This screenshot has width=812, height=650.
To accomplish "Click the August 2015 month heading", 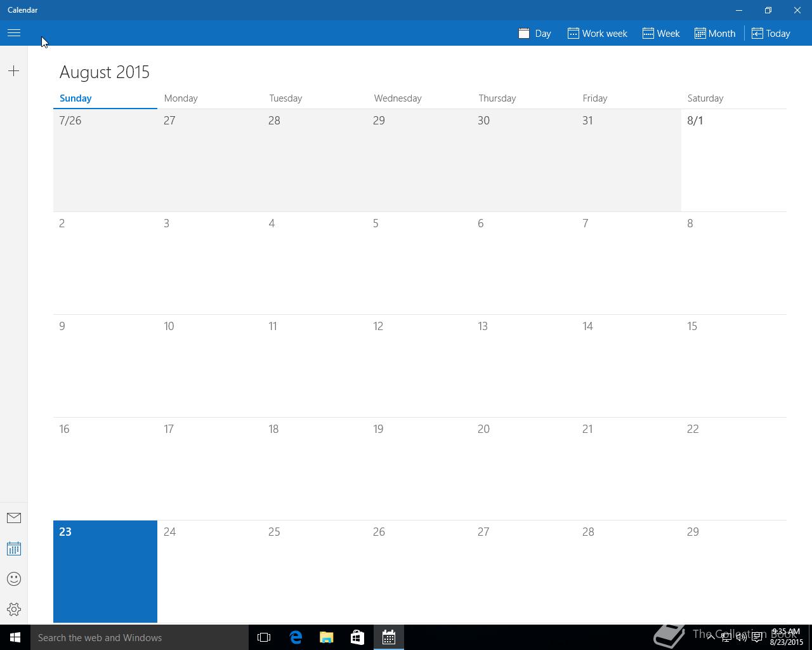I will pyautogui.click(x=105, y=72).
